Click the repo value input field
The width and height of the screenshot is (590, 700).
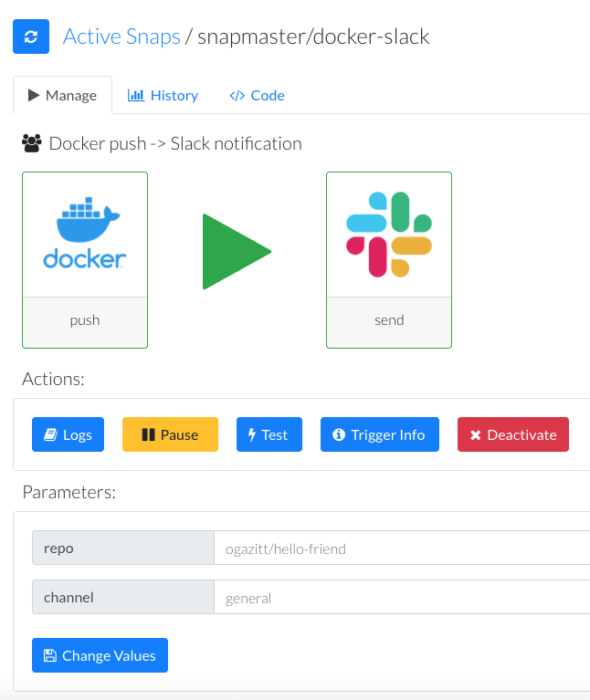[402, 548]
